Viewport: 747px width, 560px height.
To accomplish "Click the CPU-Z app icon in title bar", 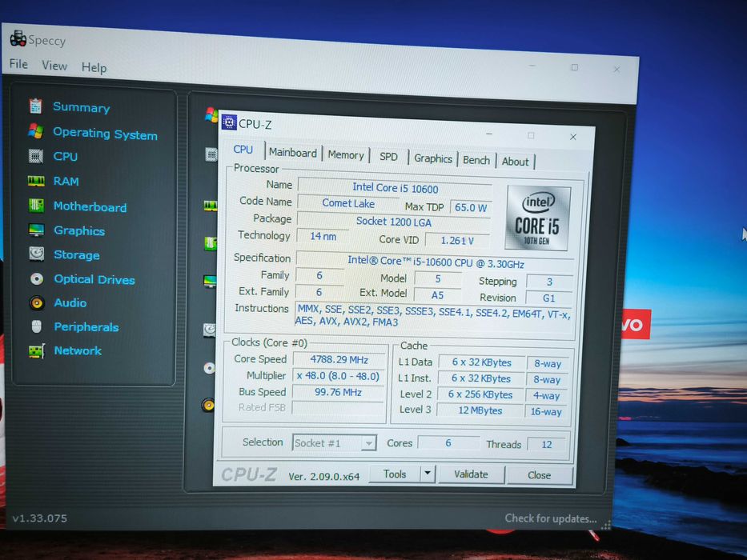I will click(229, 122).
